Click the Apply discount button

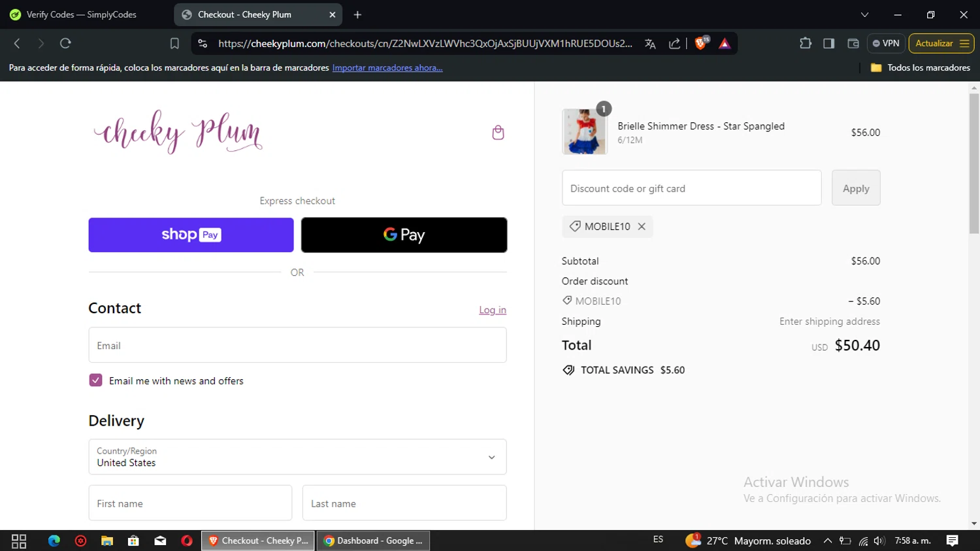click(x=856, y=188)
